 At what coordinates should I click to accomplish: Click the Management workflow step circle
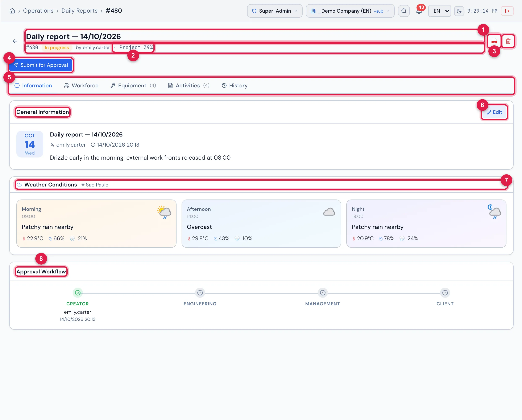[x=323, y=293]
